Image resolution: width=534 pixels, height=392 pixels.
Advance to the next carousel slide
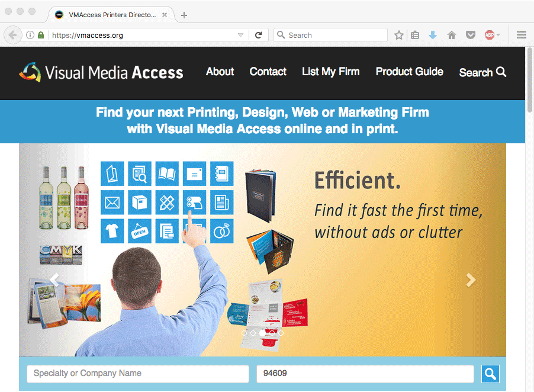pos(471,280)
